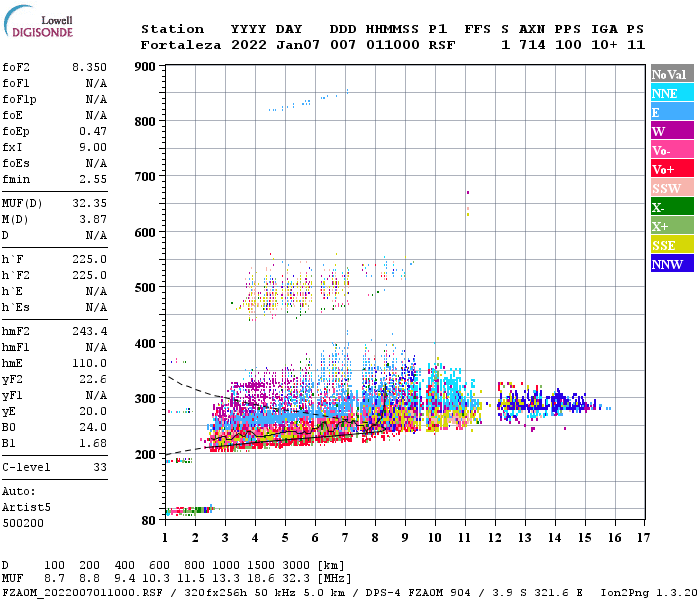
Task: Select the X- dark green legend swatch
Action: coord(672,207)
